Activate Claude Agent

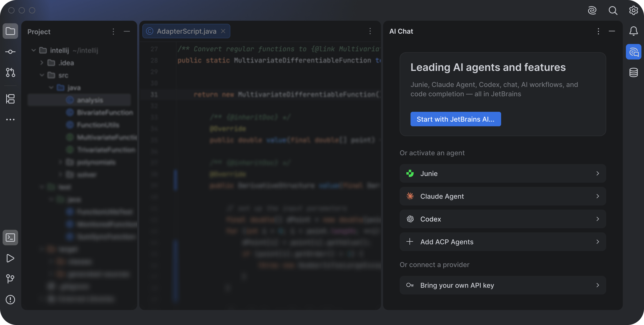tap(503, 196)
